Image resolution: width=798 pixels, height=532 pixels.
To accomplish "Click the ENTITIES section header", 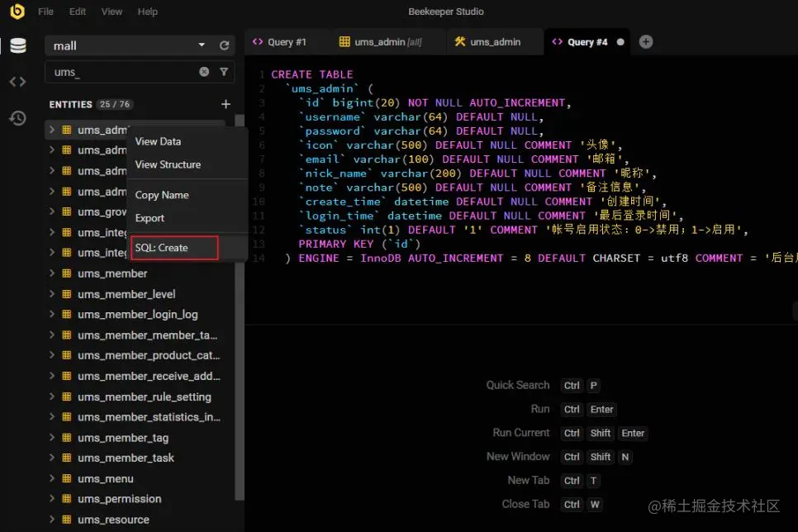I will pyautogui.click(x=71, y=104).
